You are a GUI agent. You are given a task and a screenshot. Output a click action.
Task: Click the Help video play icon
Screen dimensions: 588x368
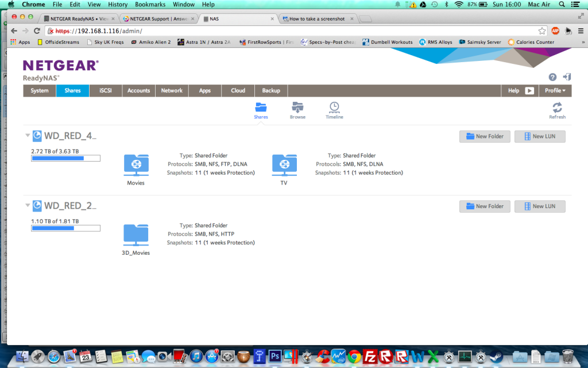[x=529, y=91]
